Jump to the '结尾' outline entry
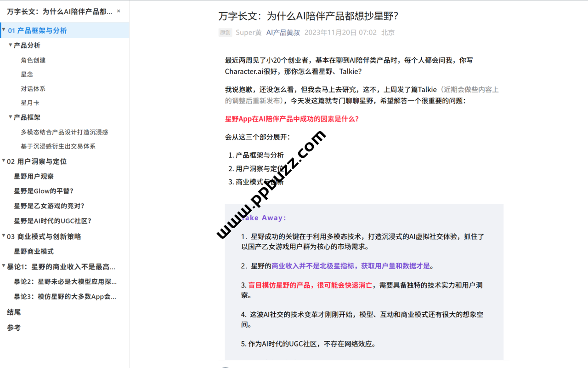588x368 pixels. click(14, 312)
